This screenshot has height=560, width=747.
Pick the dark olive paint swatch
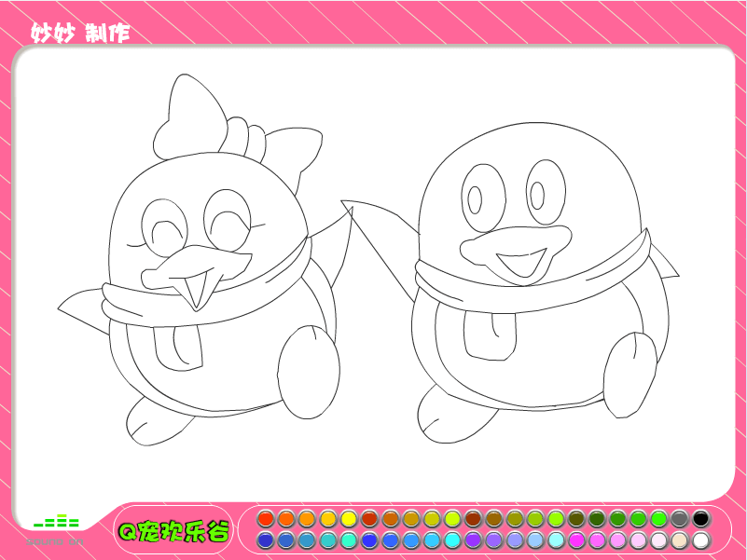[x=576, y=519]
